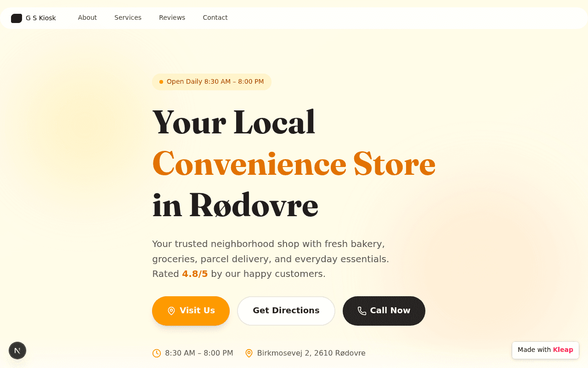The image size is (588, 368).
Task: Open the Made with Kleap badge
Action: point(545,350)
